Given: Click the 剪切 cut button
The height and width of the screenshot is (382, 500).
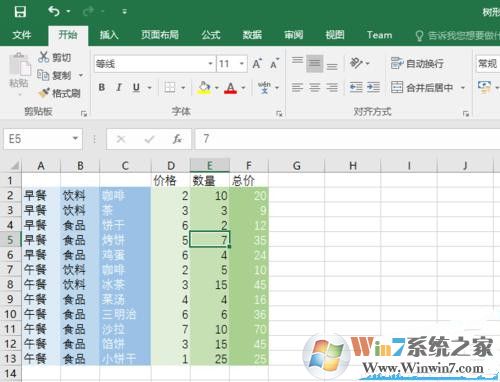Looking at the screenshot, I should point(55,57).
